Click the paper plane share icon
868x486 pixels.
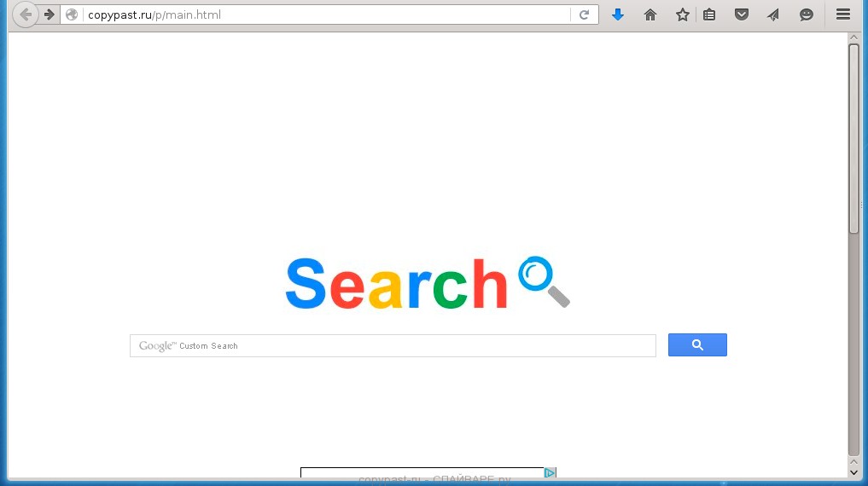click(773, 15)
